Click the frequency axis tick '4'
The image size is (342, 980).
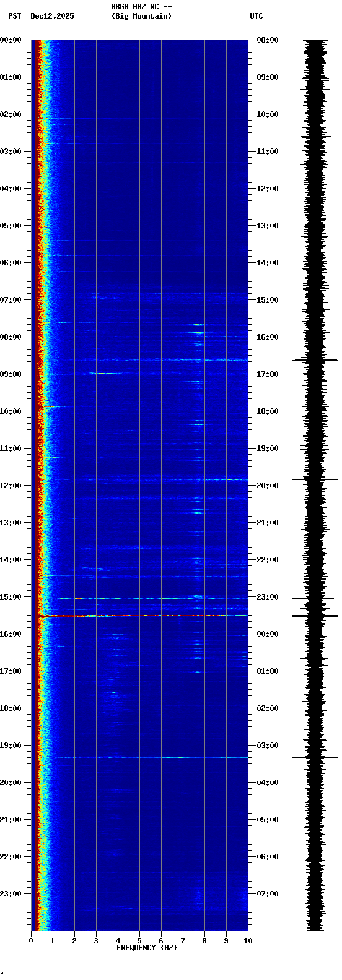coord(118,941)
